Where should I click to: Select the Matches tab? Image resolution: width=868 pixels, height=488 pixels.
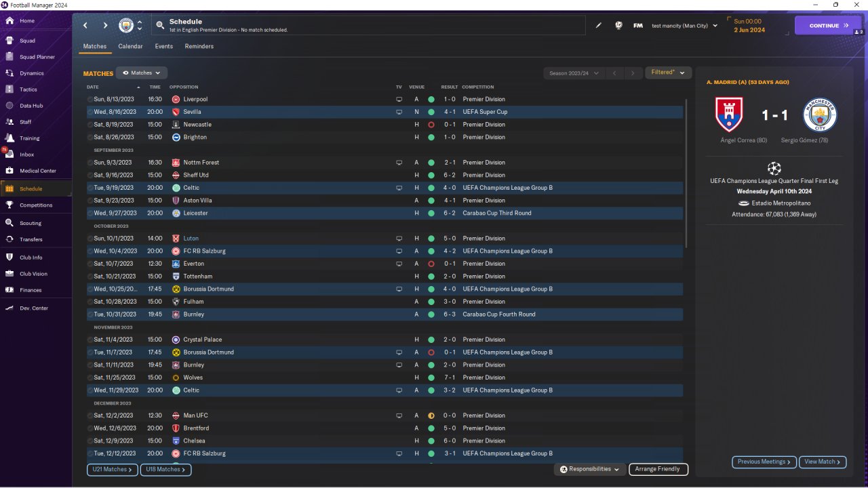(95, 47)
